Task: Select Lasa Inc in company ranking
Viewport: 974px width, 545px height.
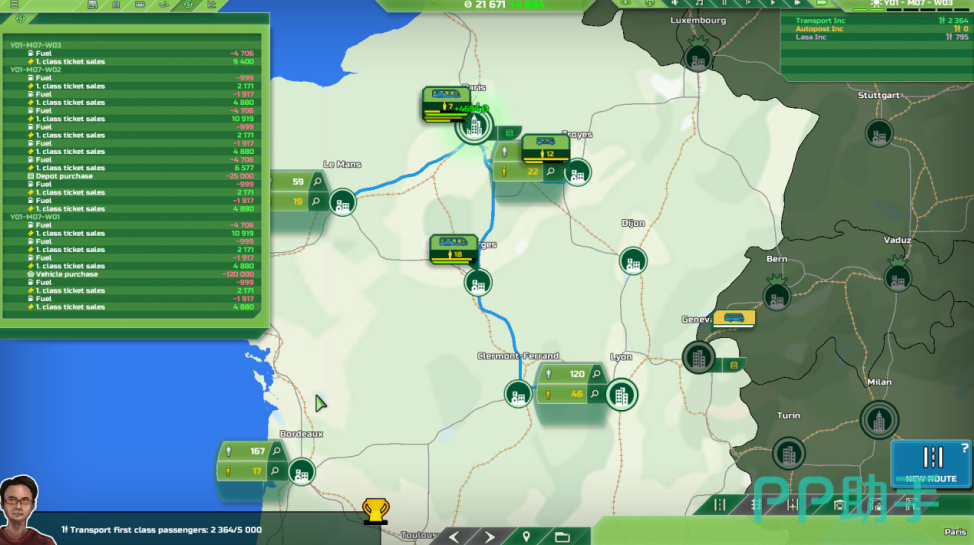Action: click(811, 37)
